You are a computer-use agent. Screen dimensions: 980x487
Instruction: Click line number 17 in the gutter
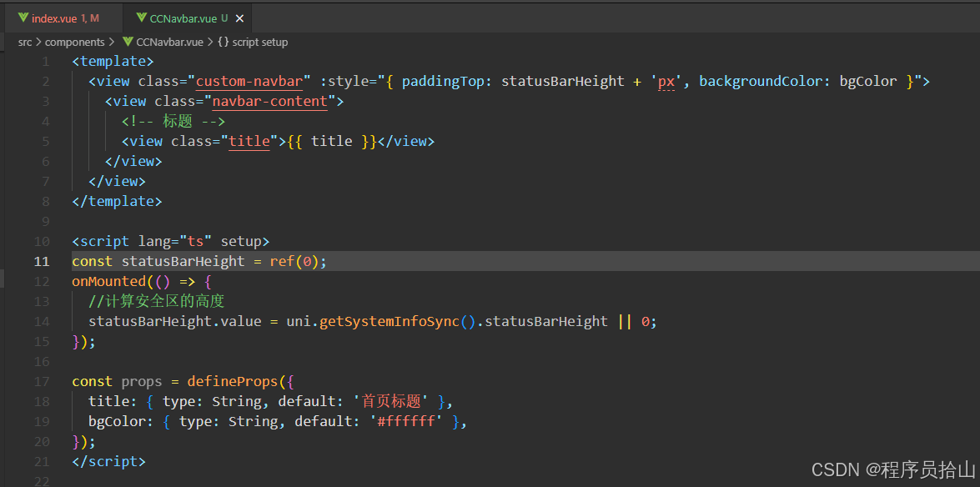(x=41, y=381)
